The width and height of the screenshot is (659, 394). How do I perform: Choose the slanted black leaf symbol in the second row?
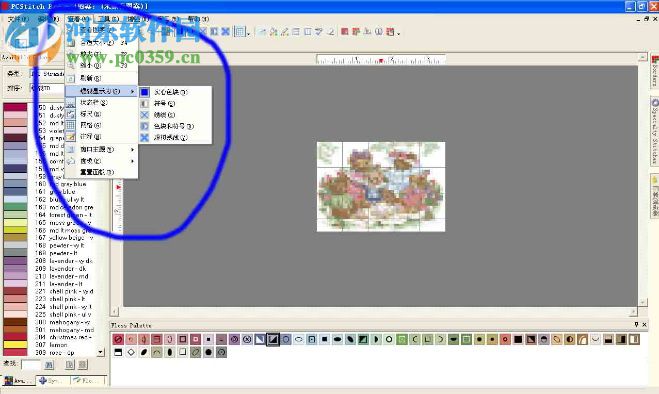point(144,352)
